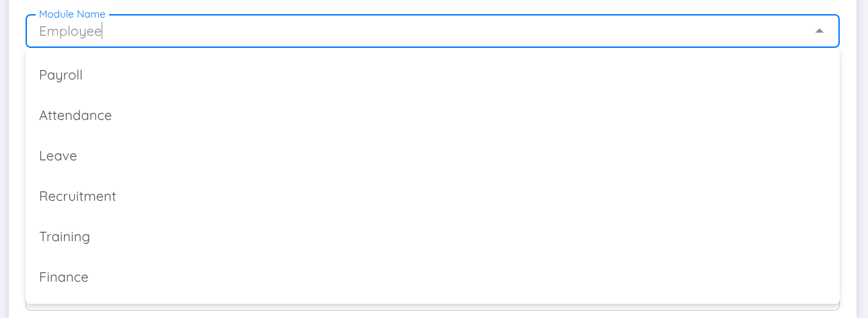Pick Leave in the dropdown list
The image size is (868, 318).
(59, 156)
